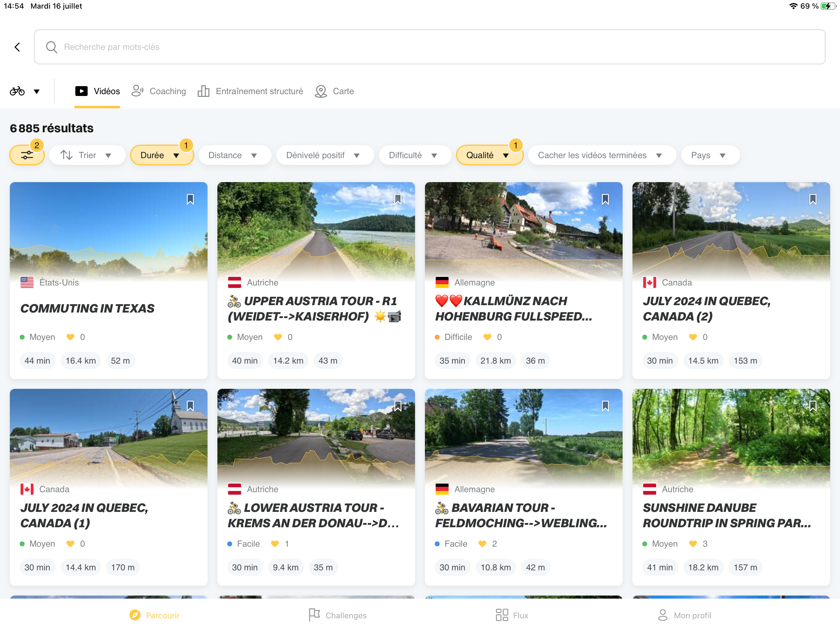Tap the Wi-Fi status icon

point(793,6)
